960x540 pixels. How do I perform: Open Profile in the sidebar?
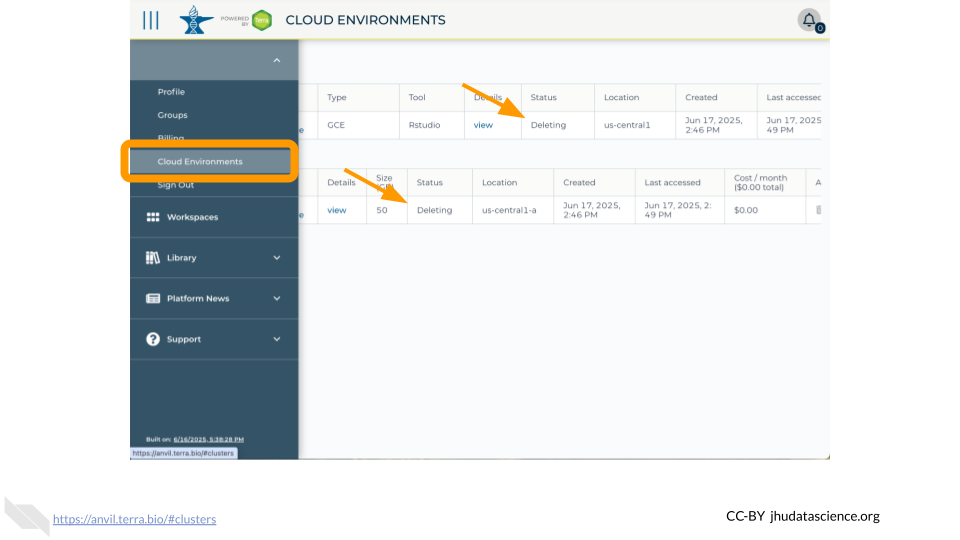171,92
